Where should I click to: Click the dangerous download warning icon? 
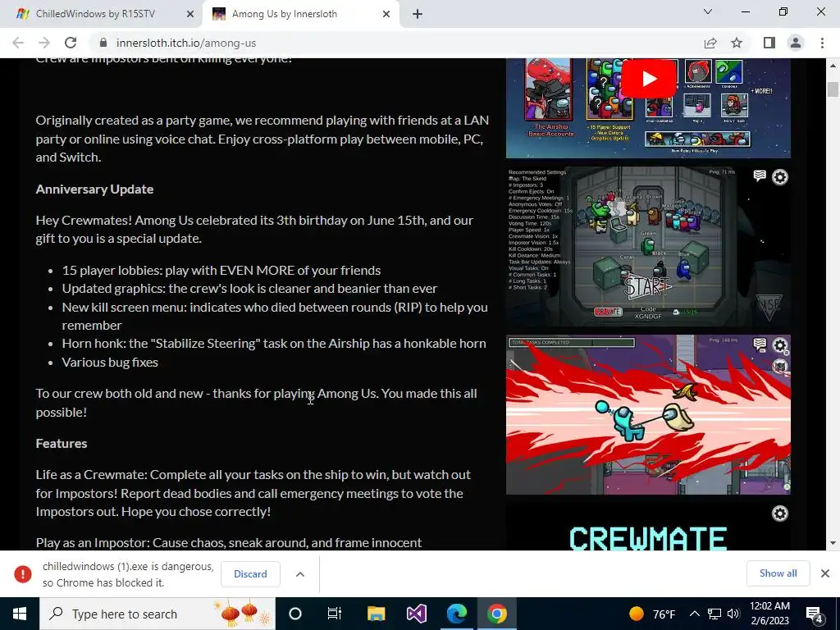click(22, 573)
